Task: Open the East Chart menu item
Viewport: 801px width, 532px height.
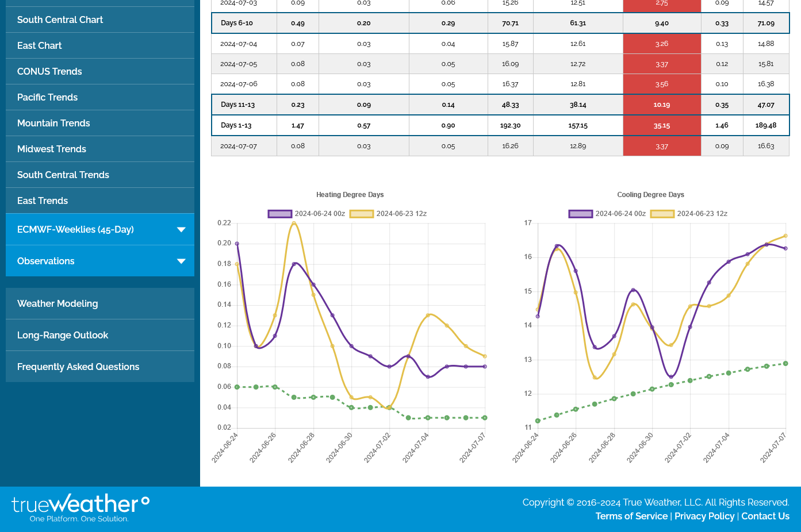Action: point(40,45)
